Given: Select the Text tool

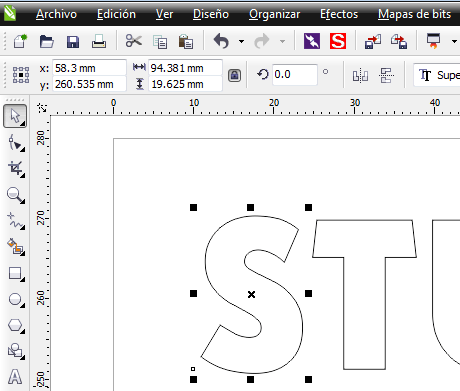Looking at the screenshot, I should [15, 377].
